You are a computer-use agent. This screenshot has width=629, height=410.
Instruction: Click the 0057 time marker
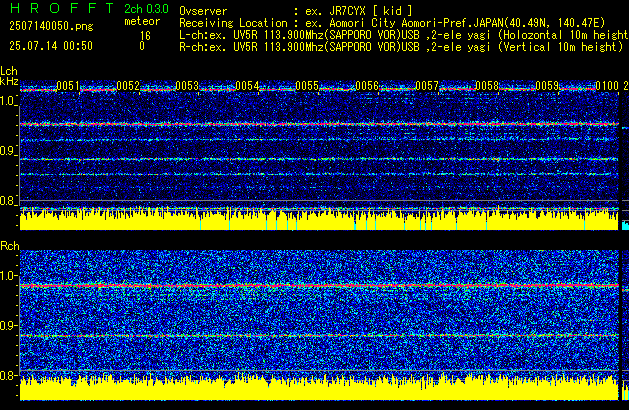coord(427,86)
